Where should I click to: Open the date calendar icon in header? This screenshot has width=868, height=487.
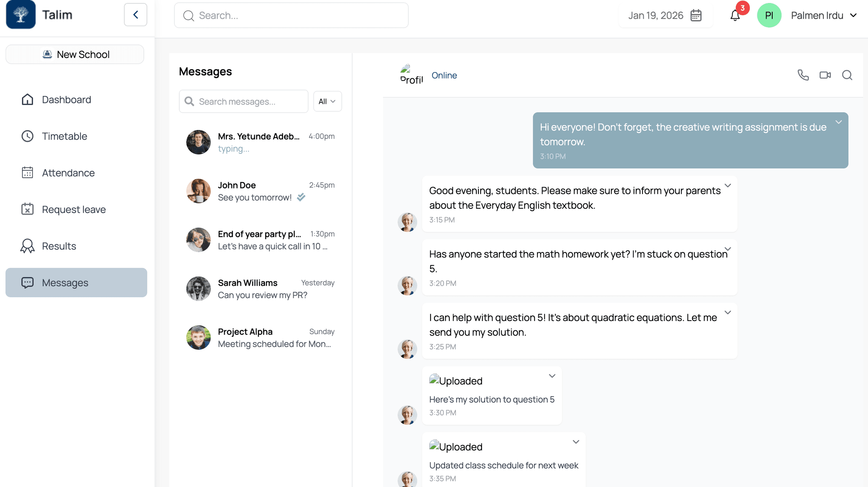point(696,16)
